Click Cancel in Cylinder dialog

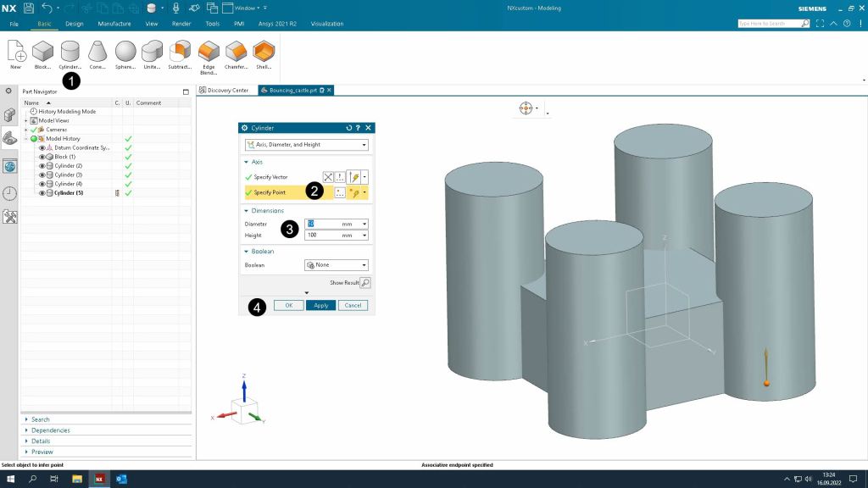(x=353, y=305)
